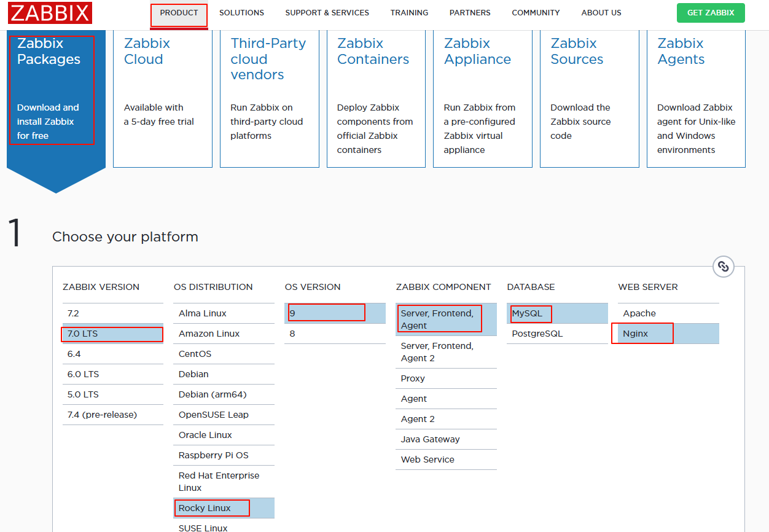Choose Nginx as the web server
769x532 pixels.
pos(669,334)
